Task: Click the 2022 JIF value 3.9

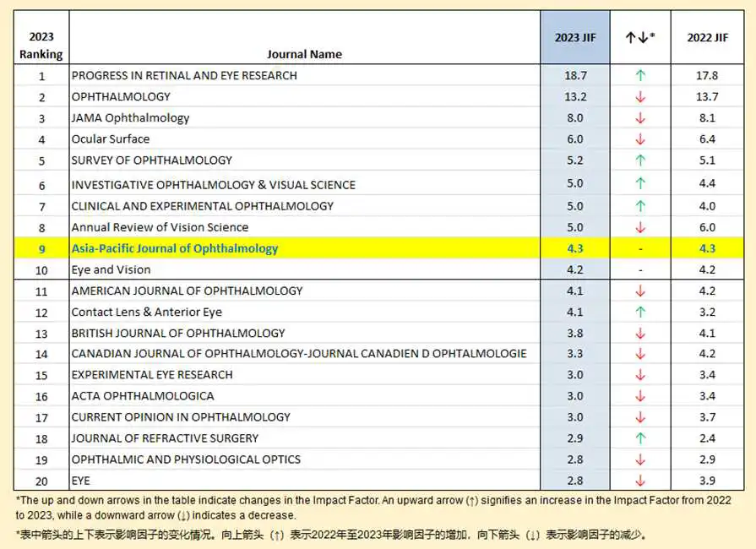Action: 707,481
